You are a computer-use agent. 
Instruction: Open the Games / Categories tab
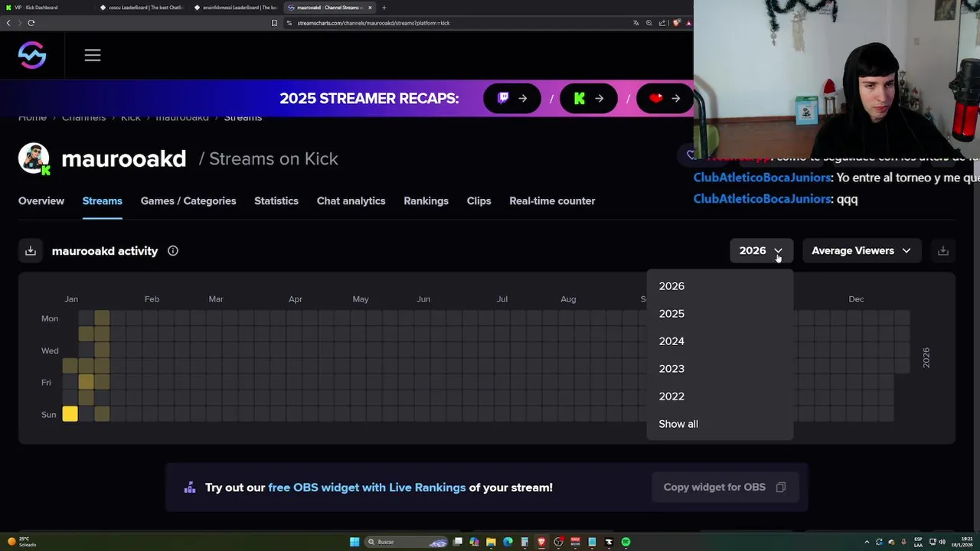[188, 201]
